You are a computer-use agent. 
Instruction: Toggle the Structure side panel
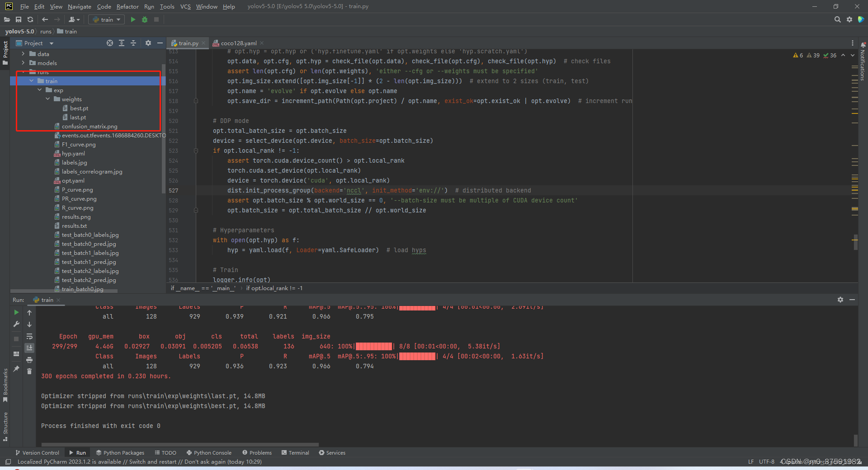(x=5, y=427)
